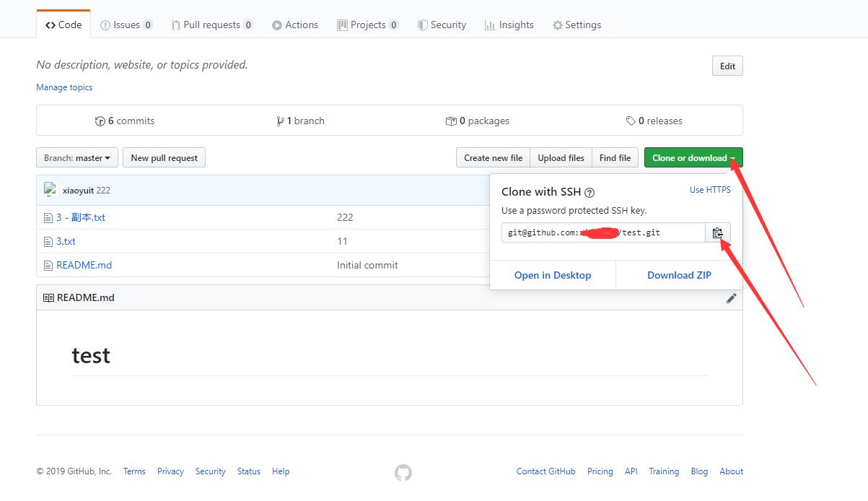868x501 pixels.
Task: Open the README.md file link
Action: (x=84, y=265)
